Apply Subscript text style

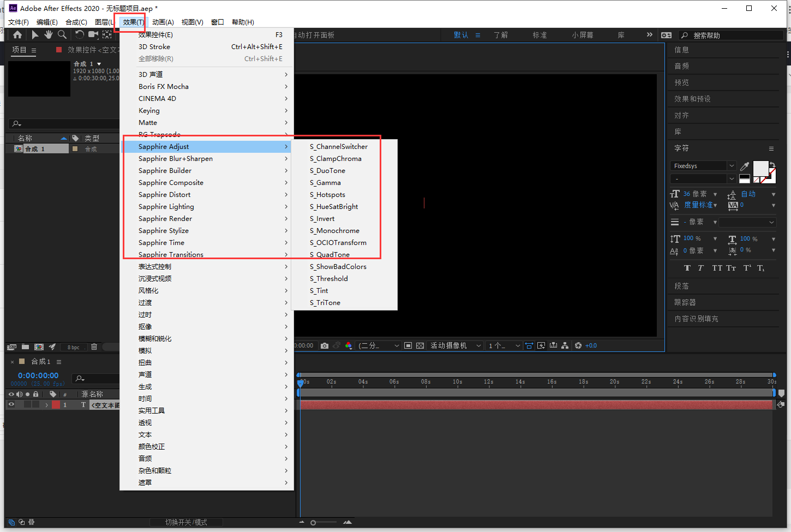pos(761,268)
